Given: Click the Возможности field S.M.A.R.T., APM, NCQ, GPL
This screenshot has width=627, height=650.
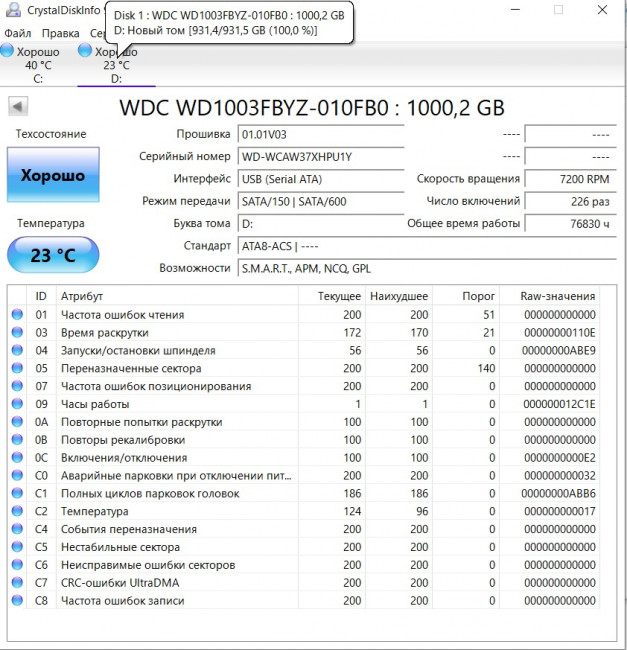Looking at the screenshot, I should pos(427,269).
